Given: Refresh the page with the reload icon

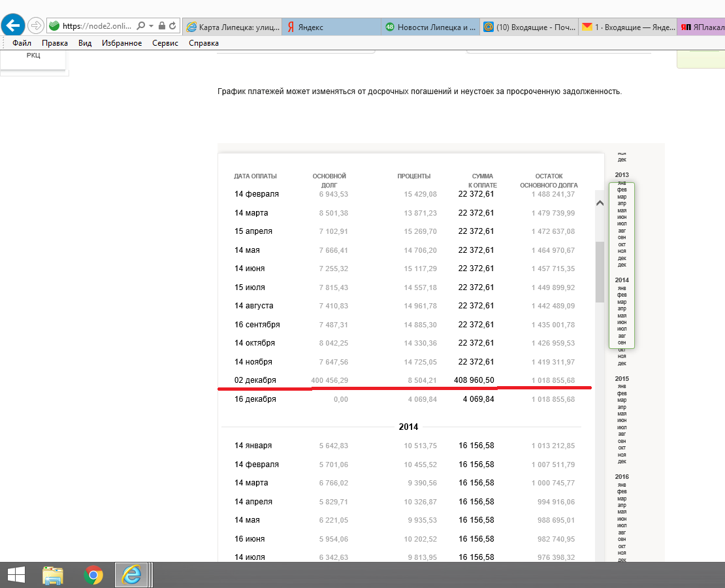Looking at the screenshot, I should [172, 26].
